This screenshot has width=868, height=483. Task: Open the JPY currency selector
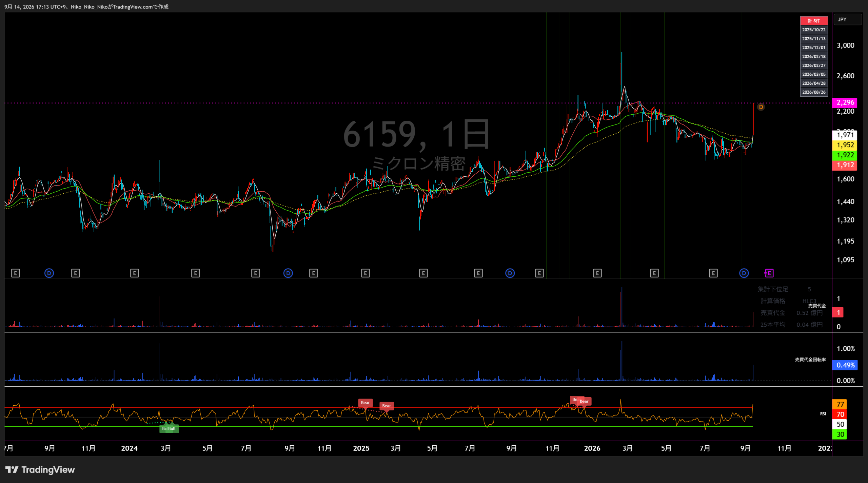point(847,20)
